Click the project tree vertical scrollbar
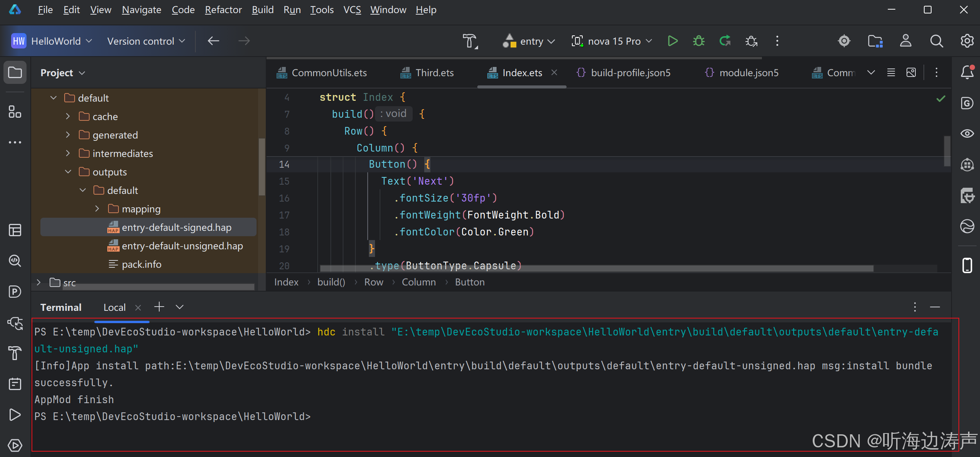 tap(262, 167)
